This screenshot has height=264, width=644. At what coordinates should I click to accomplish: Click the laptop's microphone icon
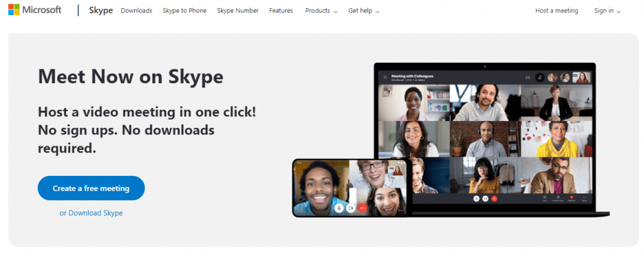tap(477, 198)
